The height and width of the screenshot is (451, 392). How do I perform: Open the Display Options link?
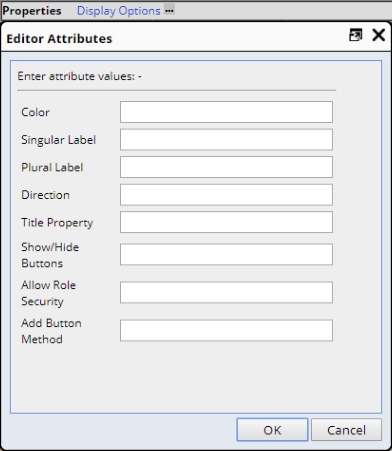point(119,11)
